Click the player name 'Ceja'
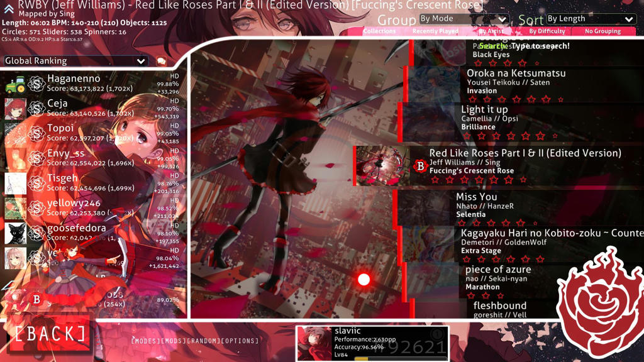 [57, 104]
